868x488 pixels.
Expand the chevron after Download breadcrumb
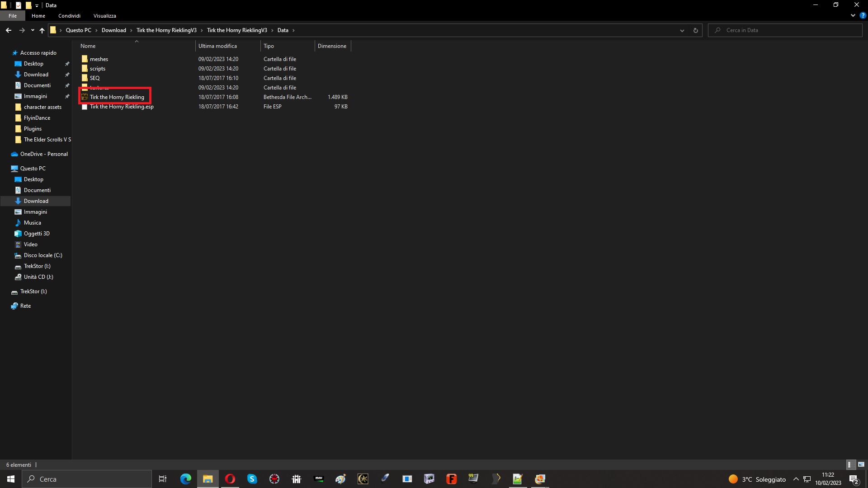(131, 30)
